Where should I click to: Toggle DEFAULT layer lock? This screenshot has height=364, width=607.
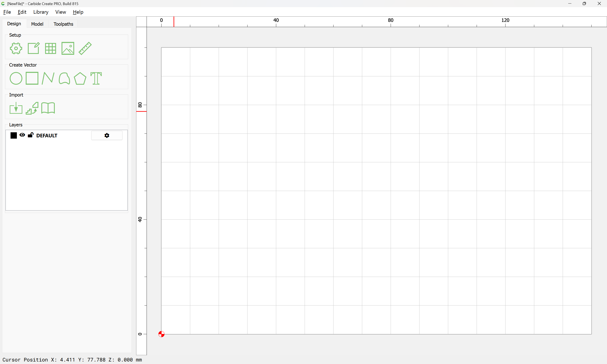(31, 135)
